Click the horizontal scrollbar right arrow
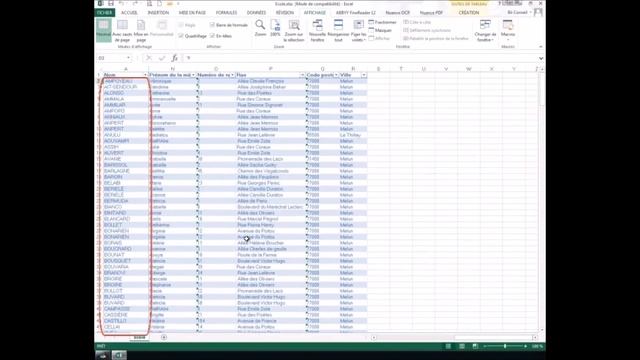This screenshot has width=640, height=360. tap(535, 338)
